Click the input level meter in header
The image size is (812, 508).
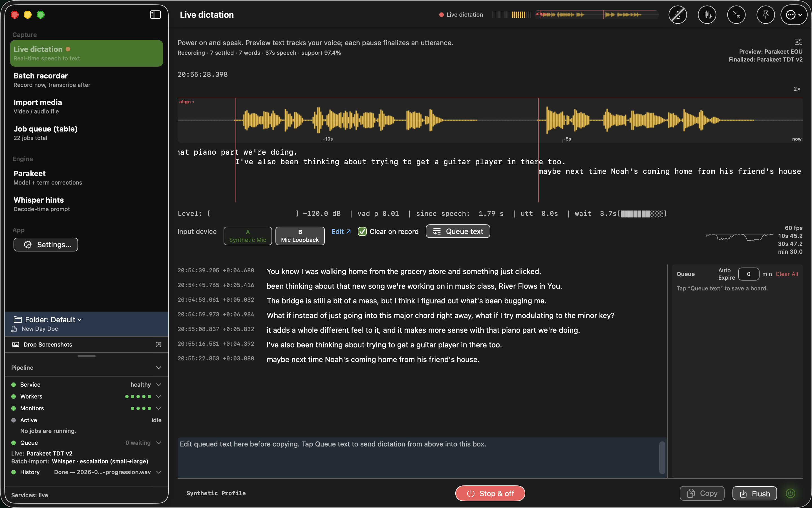(x=511, y=14)
